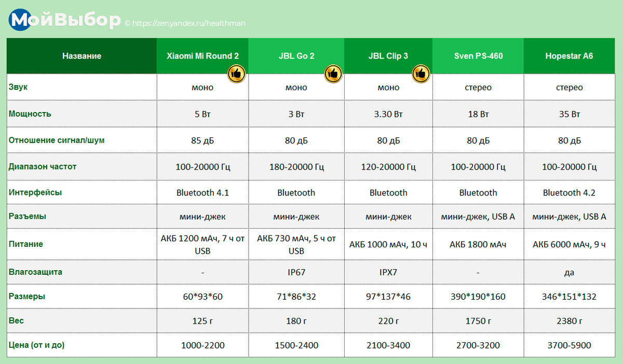Click the 5 Вт power cell
Viewport: 623px width, 364px height.
(202, 114)
